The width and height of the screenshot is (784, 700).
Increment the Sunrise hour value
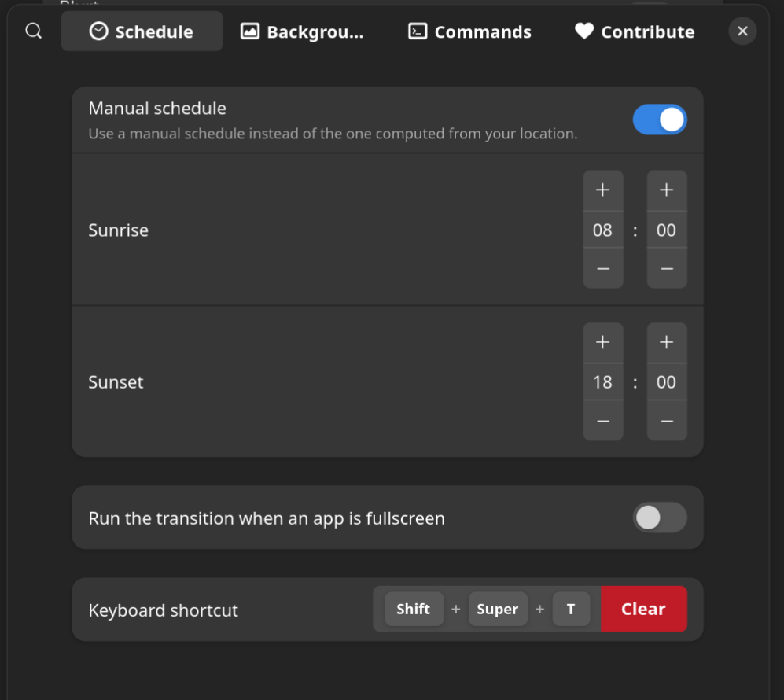(602, 190)
